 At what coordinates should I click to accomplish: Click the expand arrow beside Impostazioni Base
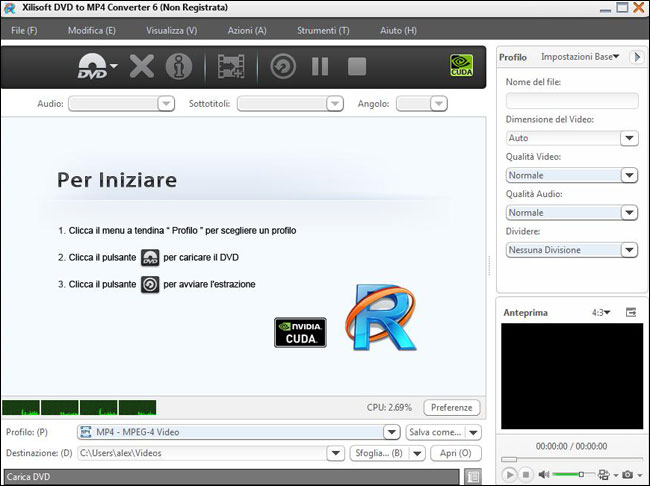637,57
